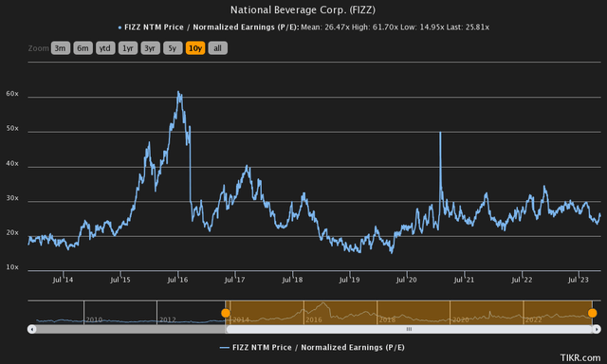The image size is (607, 364).
Task: Click the early-2021 spike reaching 50x
Action: [x=440, y=133]
